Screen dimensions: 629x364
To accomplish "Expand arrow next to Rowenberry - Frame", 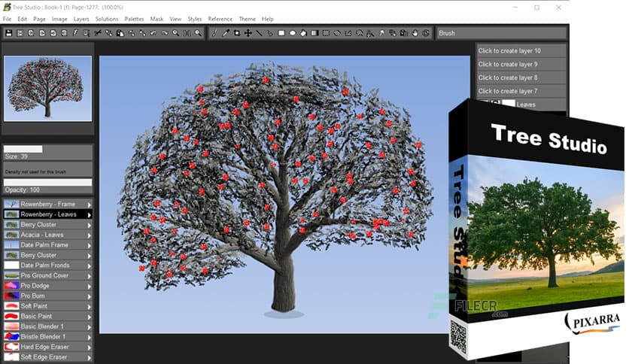I will 89,205.
